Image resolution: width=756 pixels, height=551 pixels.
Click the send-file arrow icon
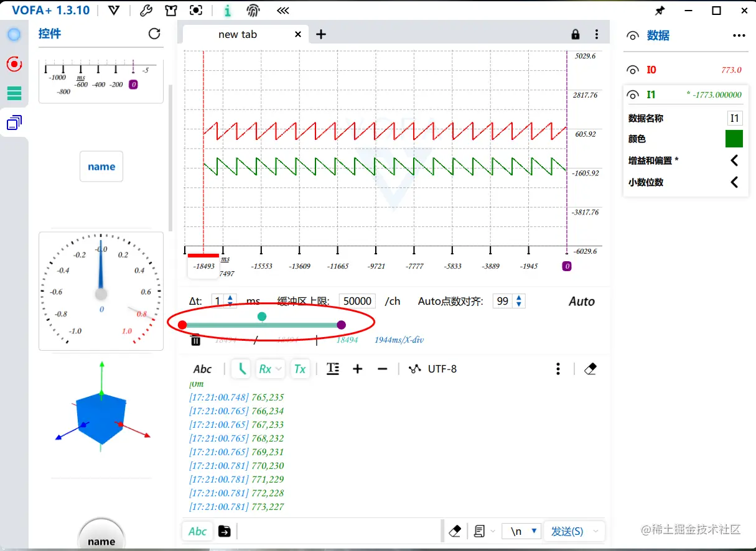click(225, 531)
